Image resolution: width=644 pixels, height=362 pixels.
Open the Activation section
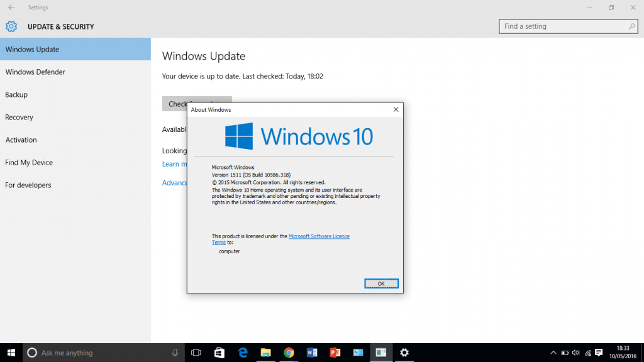75,140
